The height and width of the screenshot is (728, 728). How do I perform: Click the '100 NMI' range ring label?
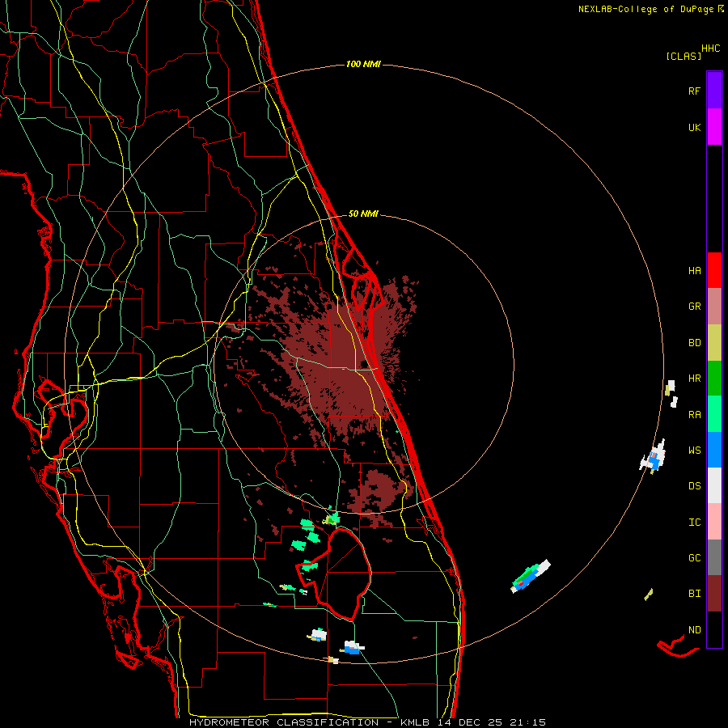tap(363, 64)
